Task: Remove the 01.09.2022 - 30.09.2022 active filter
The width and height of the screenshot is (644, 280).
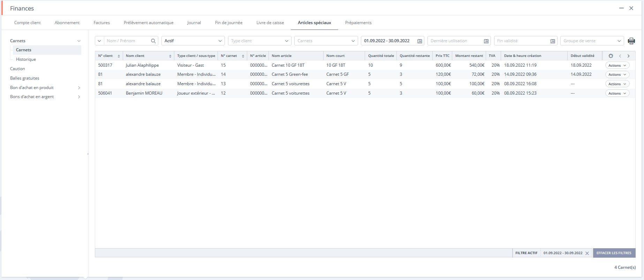Action: (x=587, y=253)
